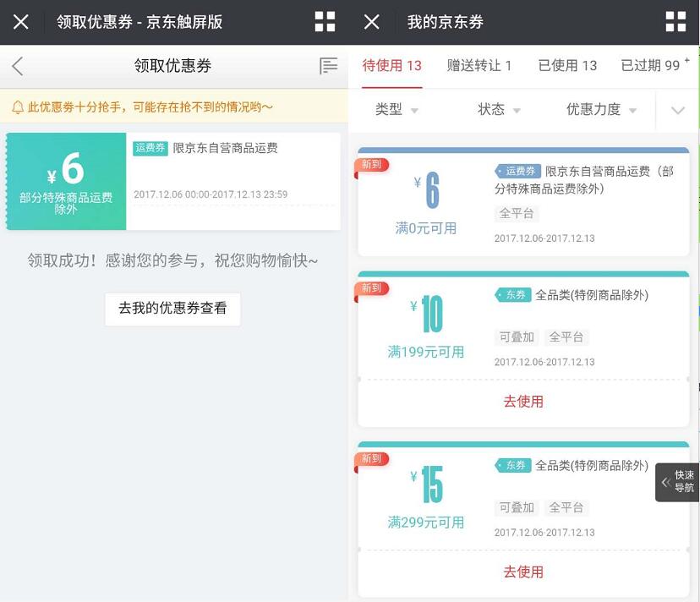Viewport: 700px width, 602px height.
Task: Open the 状态 filter dropdown
Action: (499, 109)
